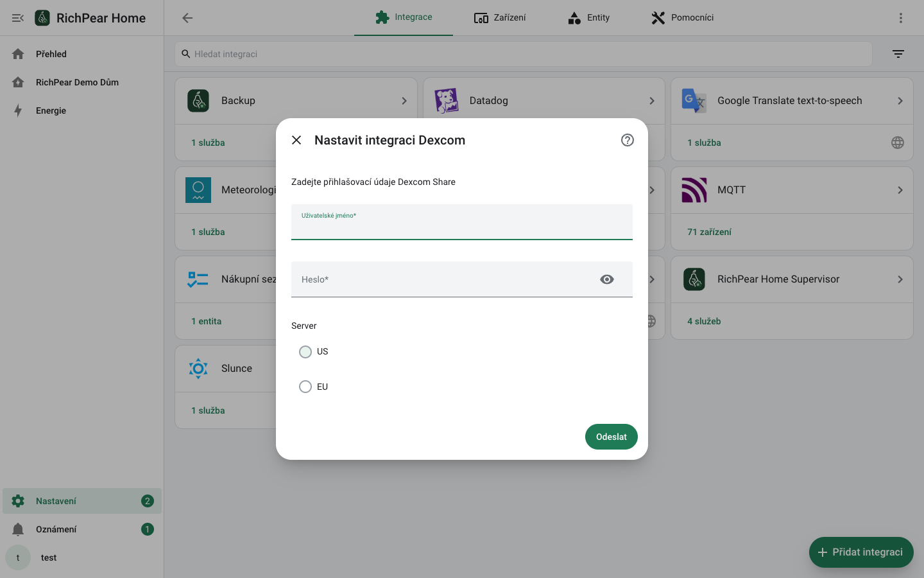Click the MQTT integration icon
Viewport: 924px width, 578px height.
tap(694, 190)
